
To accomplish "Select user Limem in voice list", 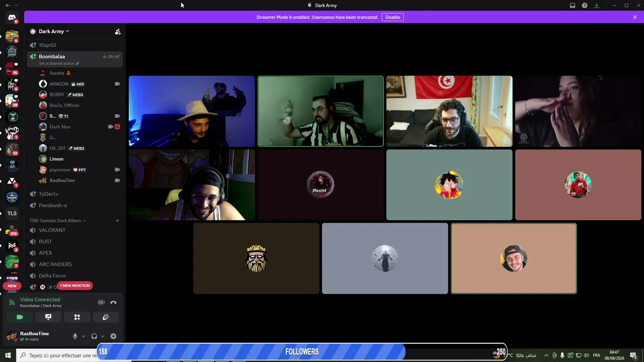I will tap(80, 159).
